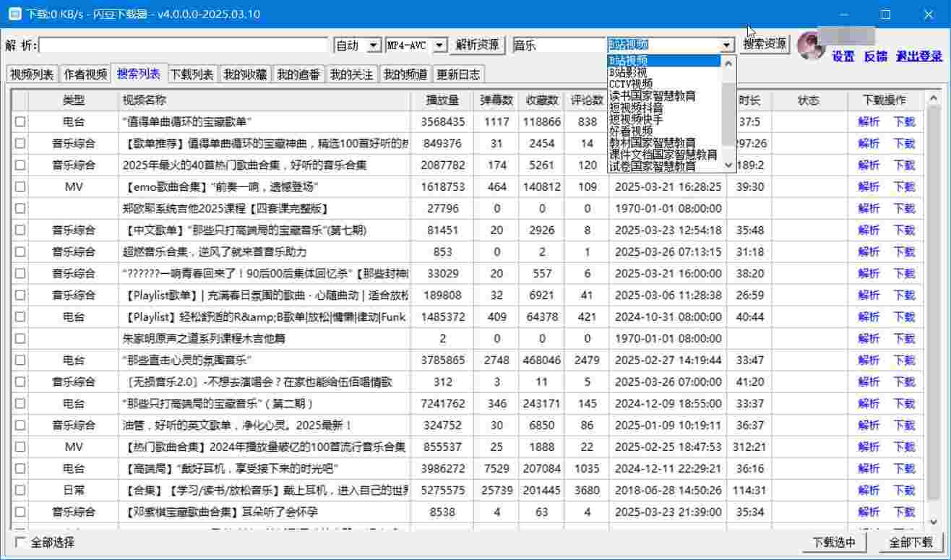Switch to the 下载列表 tab
This screenshot has width=951, height=560.
pyautogui.click(x=192, y=74)
